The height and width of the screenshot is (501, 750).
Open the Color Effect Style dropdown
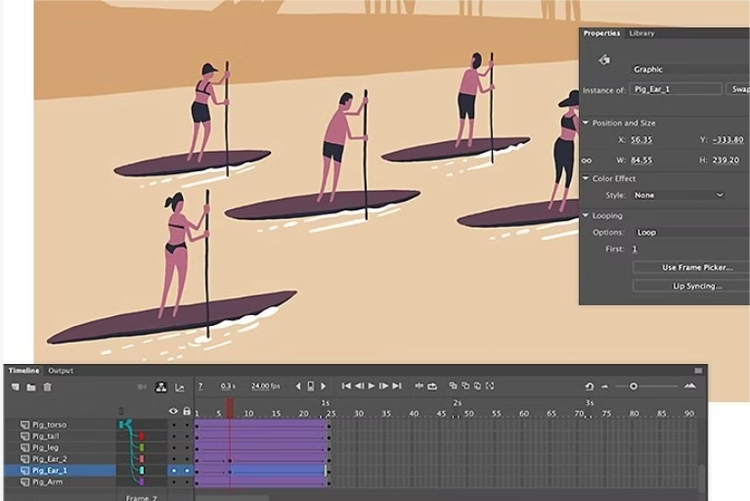coord(678,195)
